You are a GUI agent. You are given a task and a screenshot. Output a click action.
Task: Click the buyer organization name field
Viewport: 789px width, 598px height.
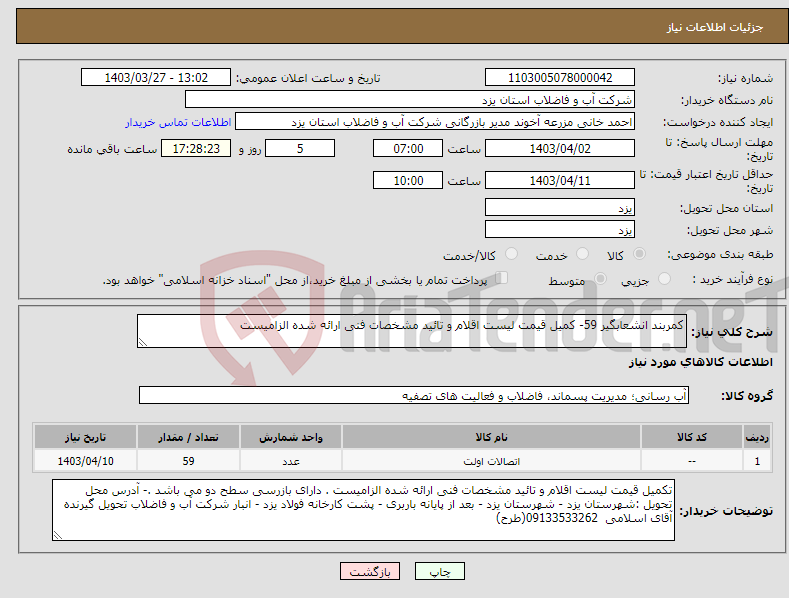[x=410, y=100]
